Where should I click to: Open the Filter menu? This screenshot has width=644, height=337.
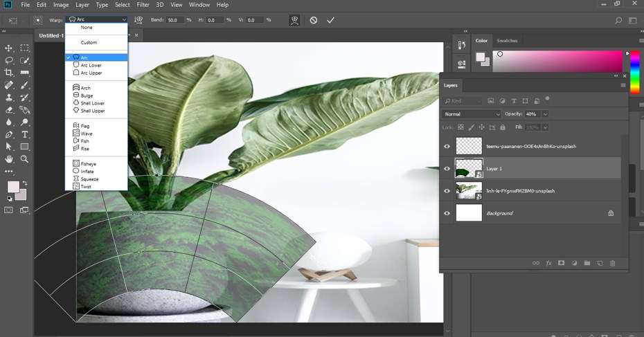point(143,5)
